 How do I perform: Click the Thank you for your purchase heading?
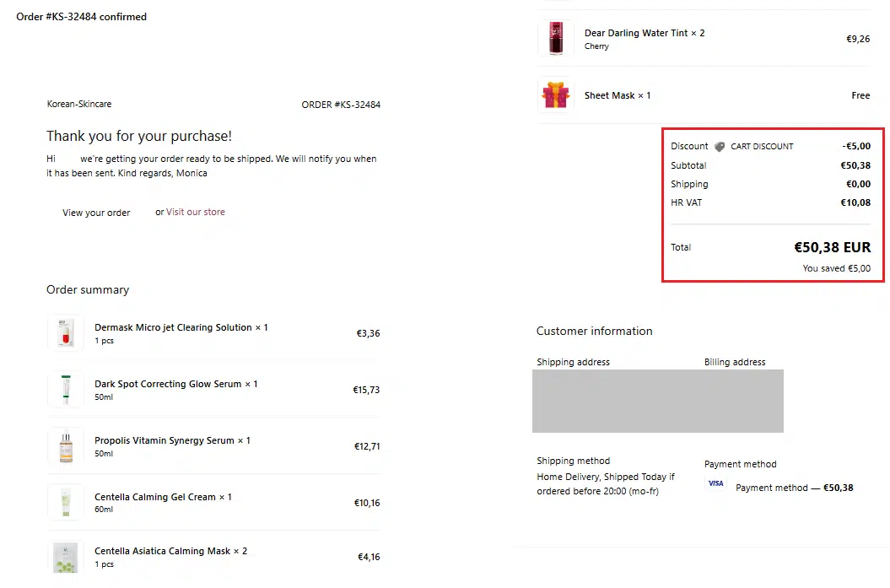click(x=139, y=136)
